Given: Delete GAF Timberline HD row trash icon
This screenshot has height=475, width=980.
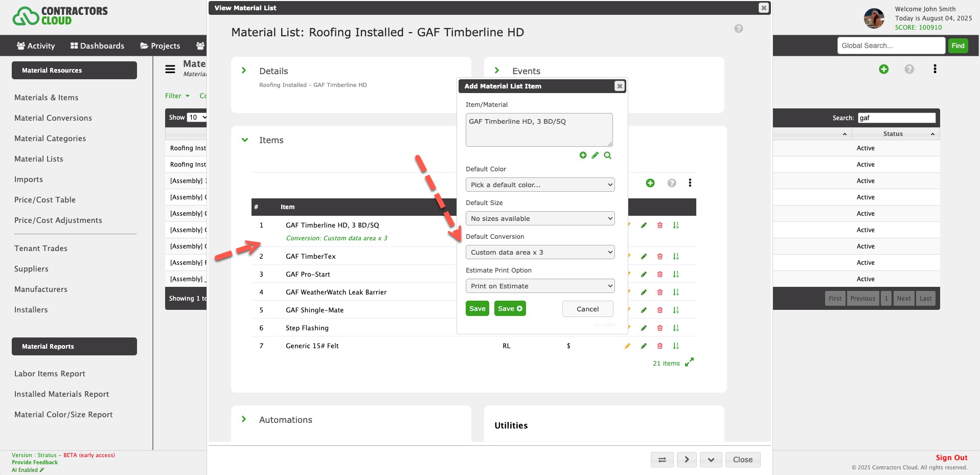Looking at the screenshot, I should coord(660,225).
